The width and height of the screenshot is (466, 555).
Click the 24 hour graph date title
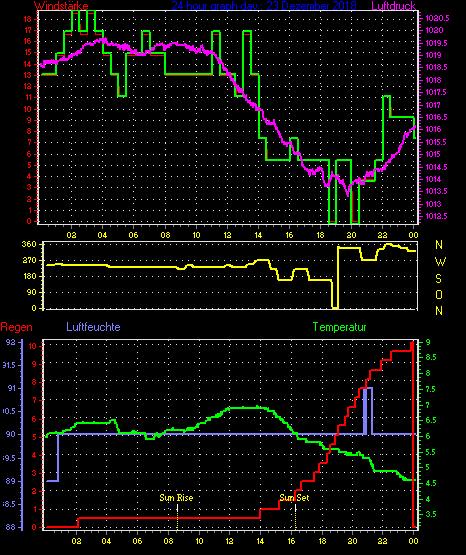(x=264, y=5)
